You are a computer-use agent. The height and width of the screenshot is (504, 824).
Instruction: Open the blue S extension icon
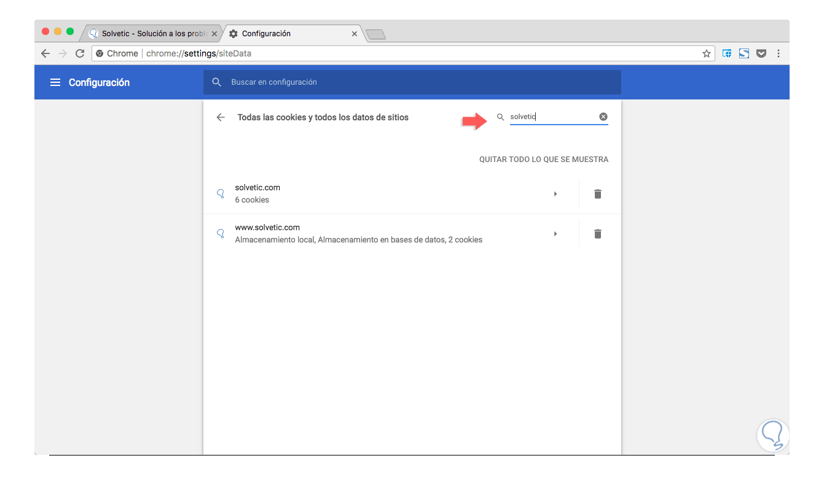click(744, 53)
